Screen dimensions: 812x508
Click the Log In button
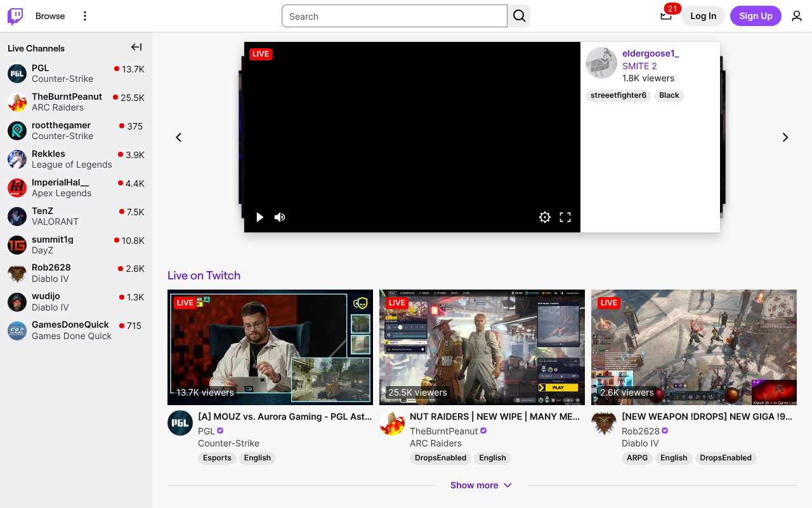click(x=703, y=16)
